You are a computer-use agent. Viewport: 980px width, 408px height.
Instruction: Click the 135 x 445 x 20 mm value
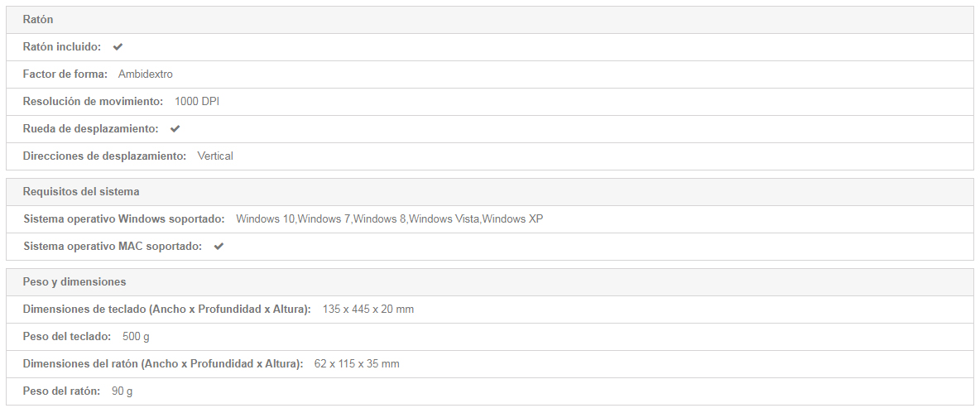pos(368,310)
